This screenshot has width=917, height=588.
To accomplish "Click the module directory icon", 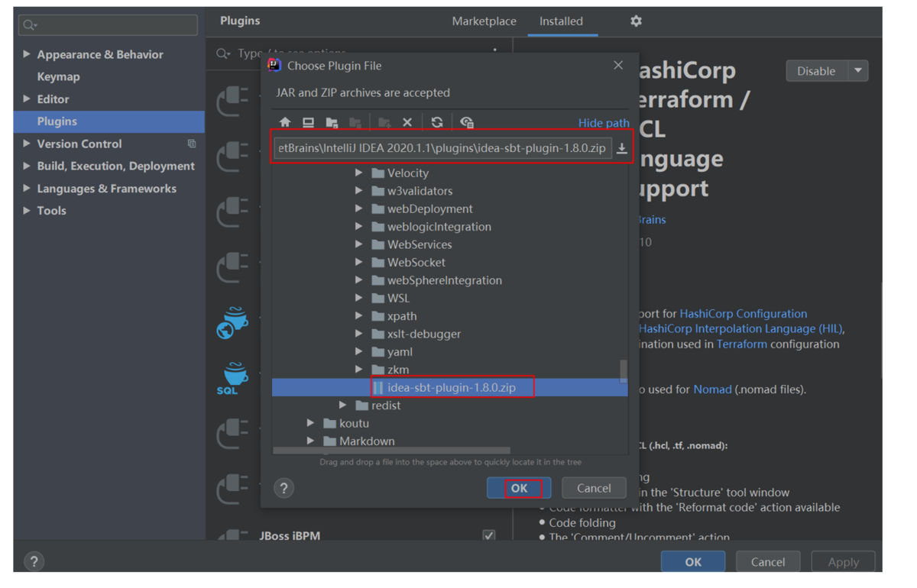I will [x=355, y=122].
